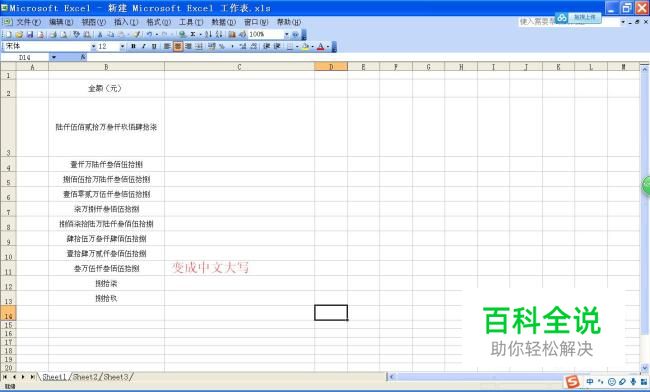The image size is (650, 392).
Task: Click the help search input box
Action: pyautogui.click(x=569, y=22)
